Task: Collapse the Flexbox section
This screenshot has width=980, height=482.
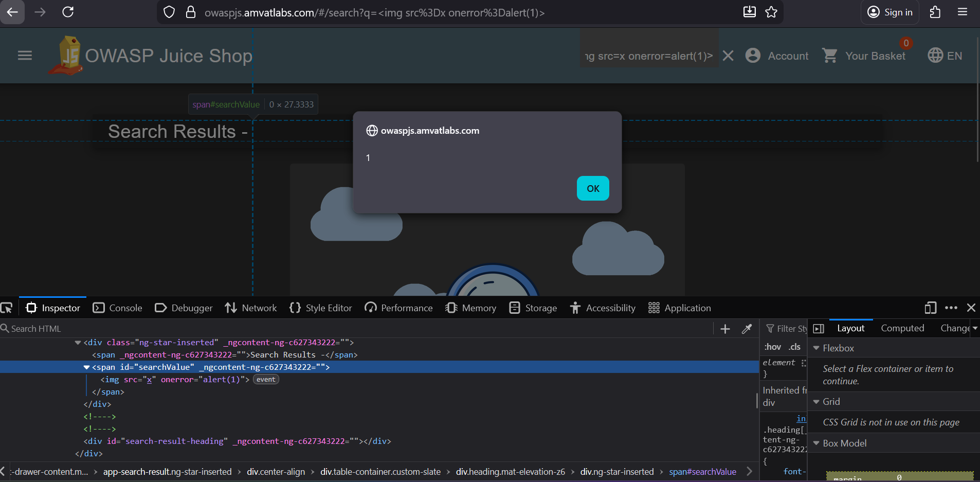Action: pyautogui.click(x=816, y=348)
